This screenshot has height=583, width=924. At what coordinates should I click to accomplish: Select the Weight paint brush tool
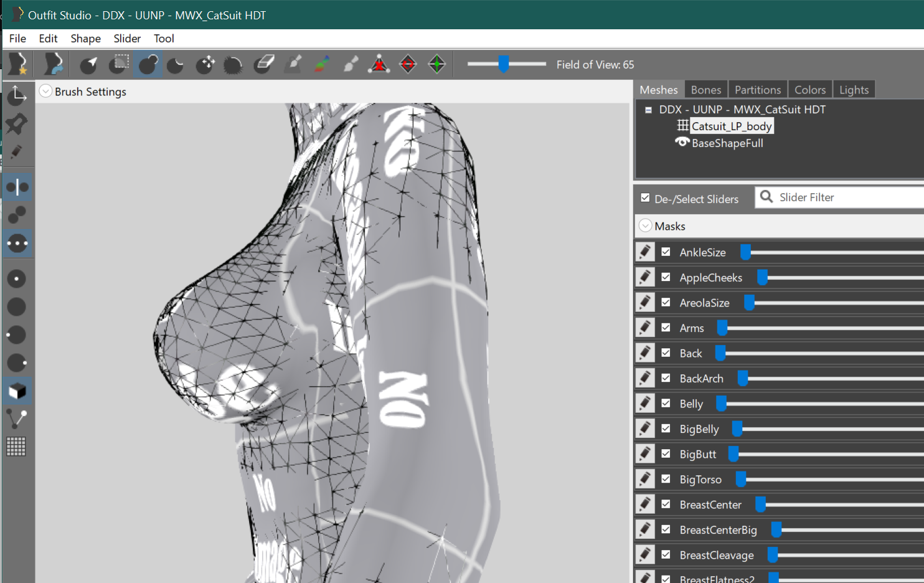(293, 64)
